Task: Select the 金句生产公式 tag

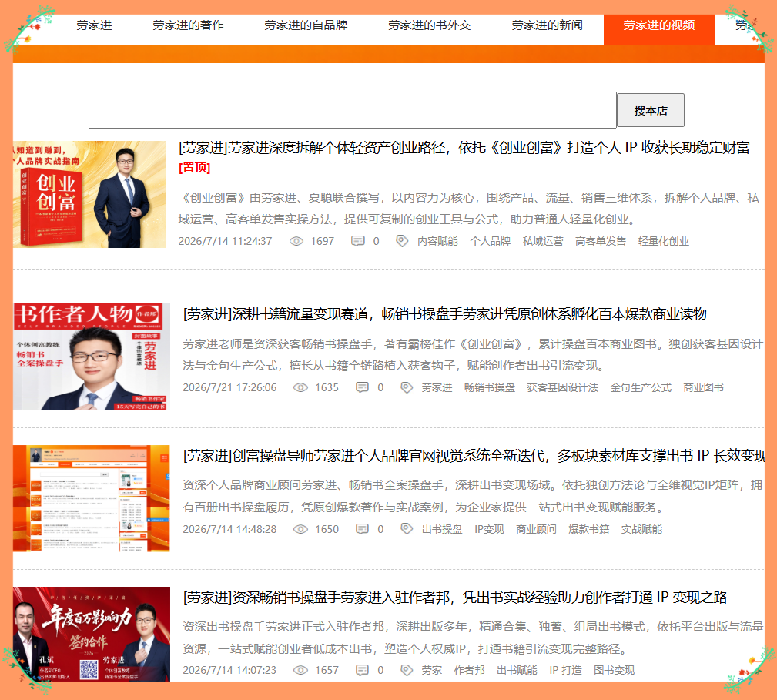Action: 641,387
